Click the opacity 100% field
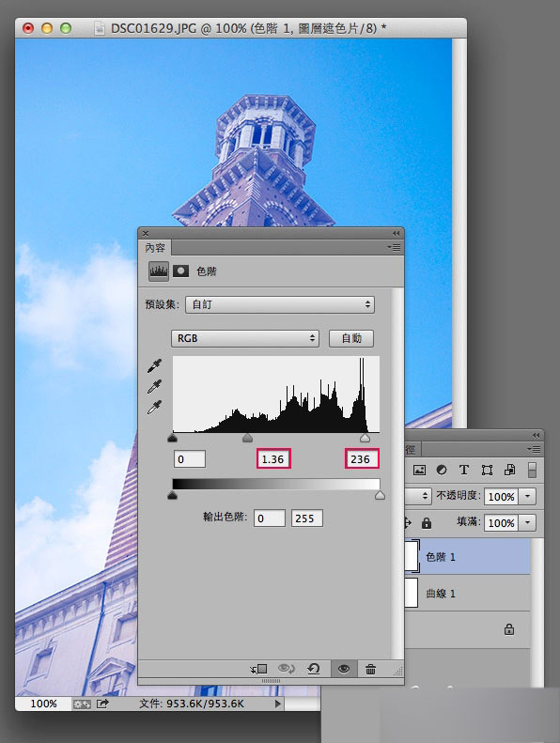 pos(501,497)
